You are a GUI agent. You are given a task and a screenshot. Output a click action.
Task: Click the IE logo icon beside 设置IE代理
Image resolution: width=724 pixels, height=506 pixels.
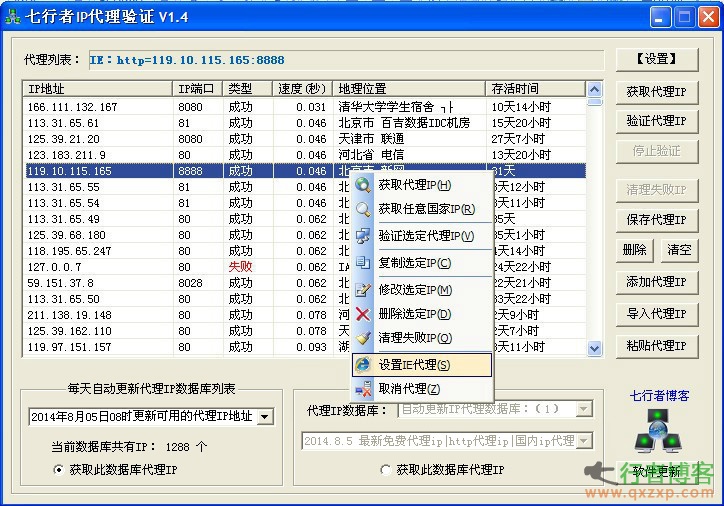(363, 365)
